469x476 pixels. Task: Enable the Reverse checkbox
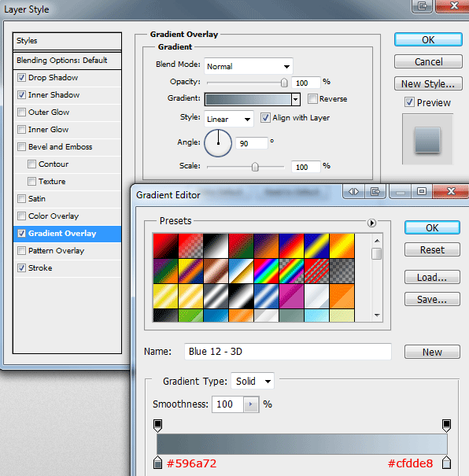(x=312, y=98)
